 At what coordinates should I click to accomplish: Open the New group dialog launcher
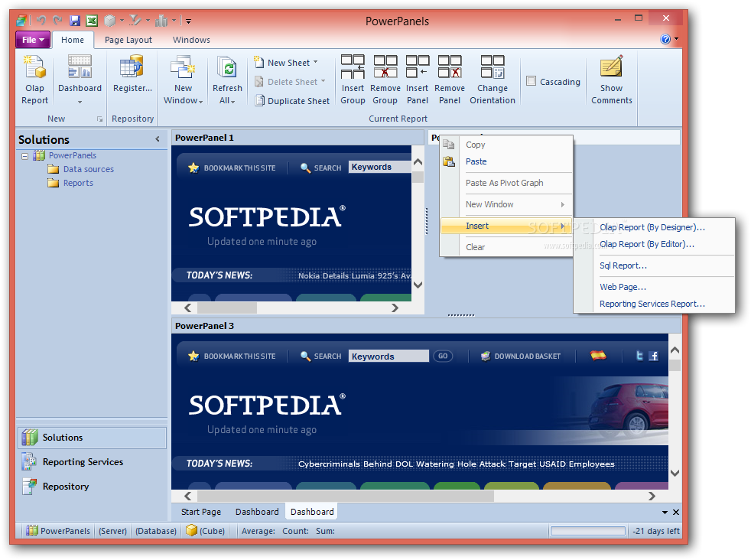pyautogui.click(x=99, y=119)
